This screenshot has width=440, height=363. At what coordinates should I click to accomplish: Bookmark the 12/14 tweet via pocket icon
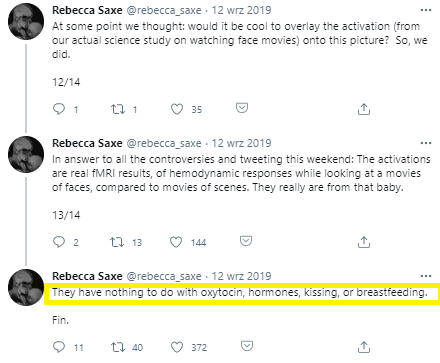242,108
